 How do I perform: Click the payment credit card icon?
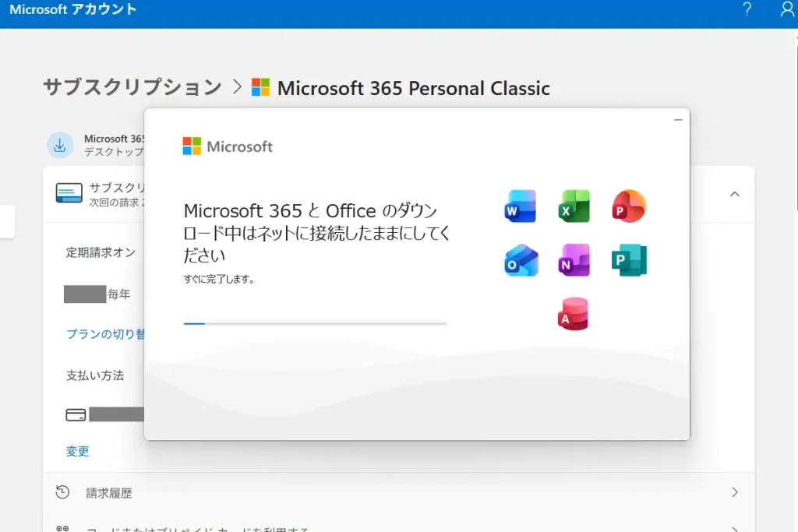76,415
